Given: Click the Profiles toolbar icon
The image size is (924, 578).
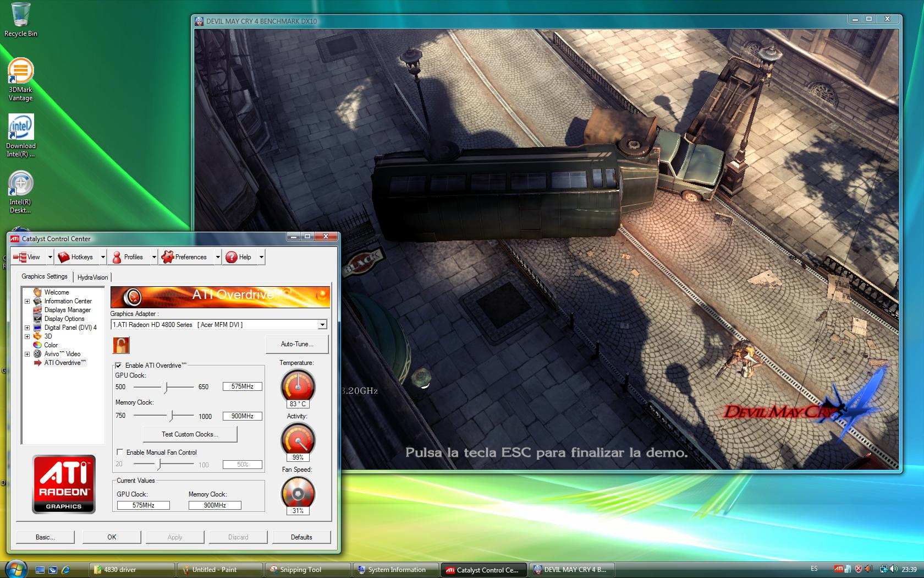Looking at the screenshot, I should click(x=117, y=257).
